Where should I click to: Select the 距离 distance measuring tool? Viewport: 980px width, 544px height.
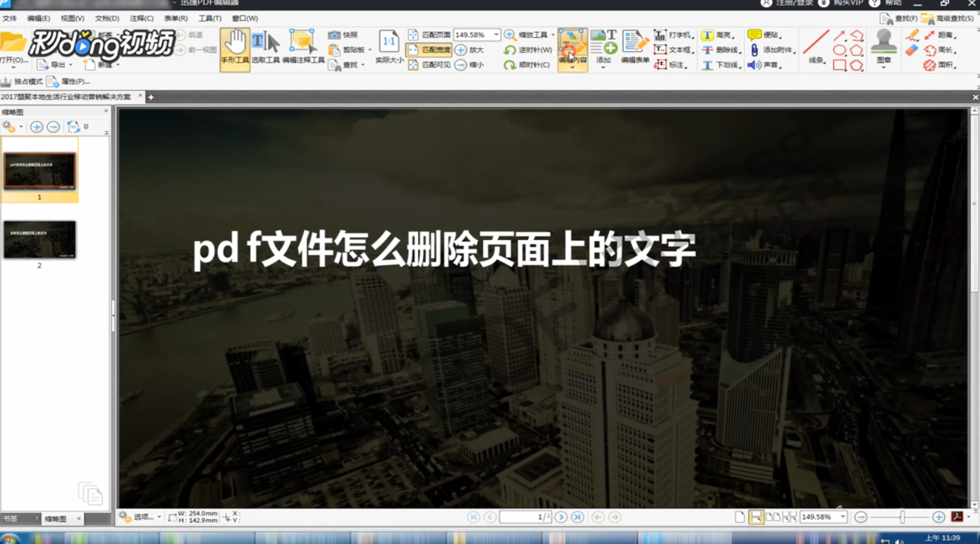[940, 35]
